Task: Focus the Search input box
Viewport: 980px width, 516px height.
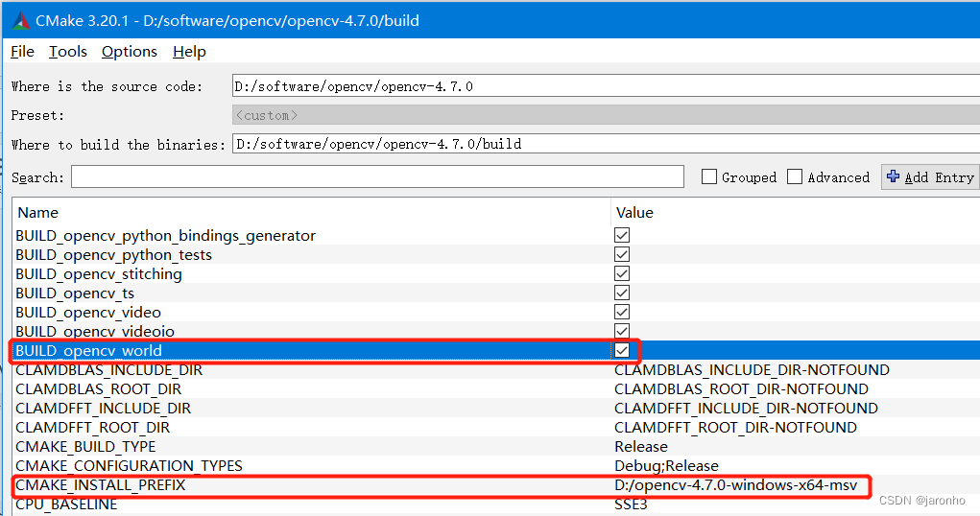Action: (377, 176)
